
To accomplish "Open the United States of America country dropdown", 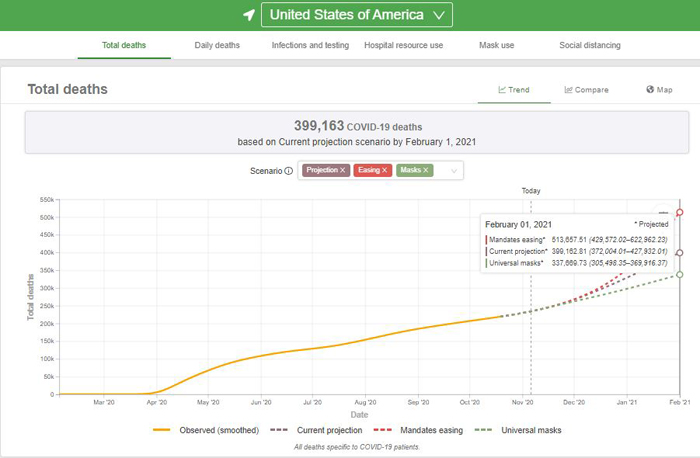I will pos(357,15).
